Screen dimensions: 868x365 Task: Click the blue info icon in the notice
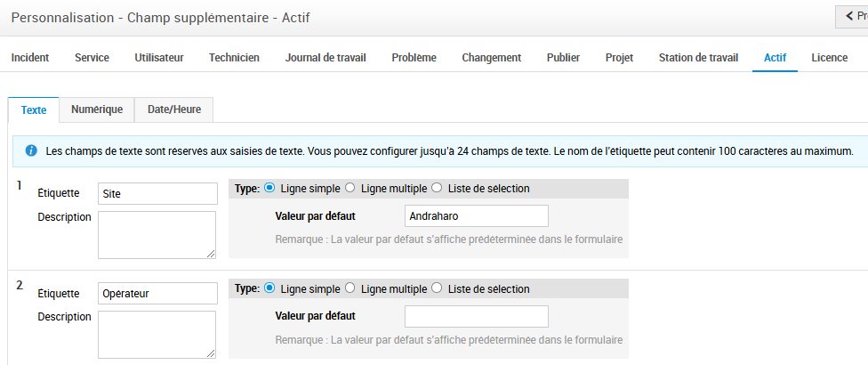tap(31, 151)
